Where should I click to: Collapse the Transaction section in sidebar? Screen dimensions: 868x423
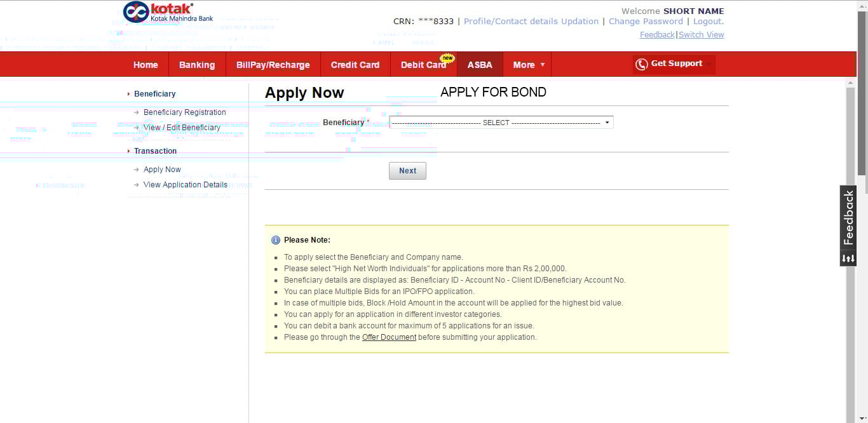[x=155, y=151]
